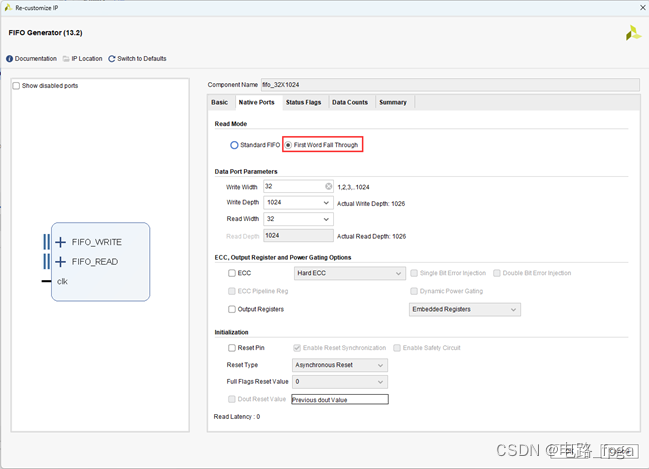Switch to the Summary tab

pyautogui.click(x=393, y=102)
